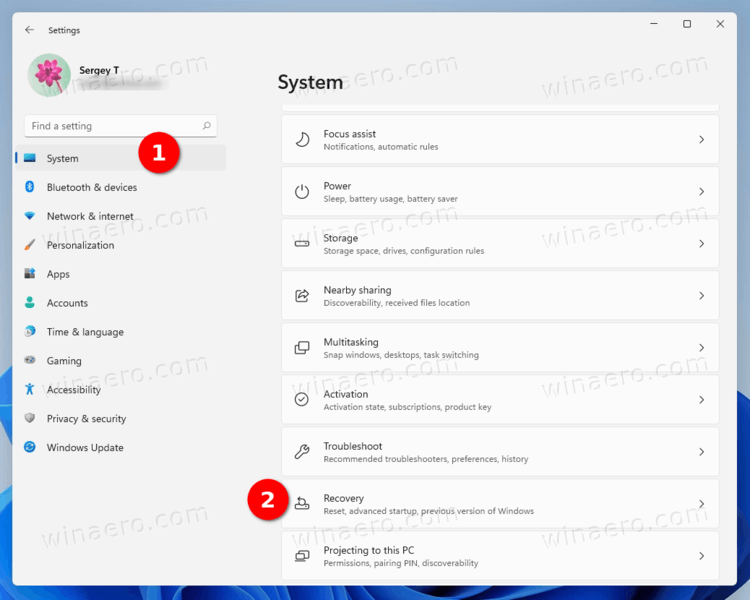Click the Gaming controller icon

[30, 360]
